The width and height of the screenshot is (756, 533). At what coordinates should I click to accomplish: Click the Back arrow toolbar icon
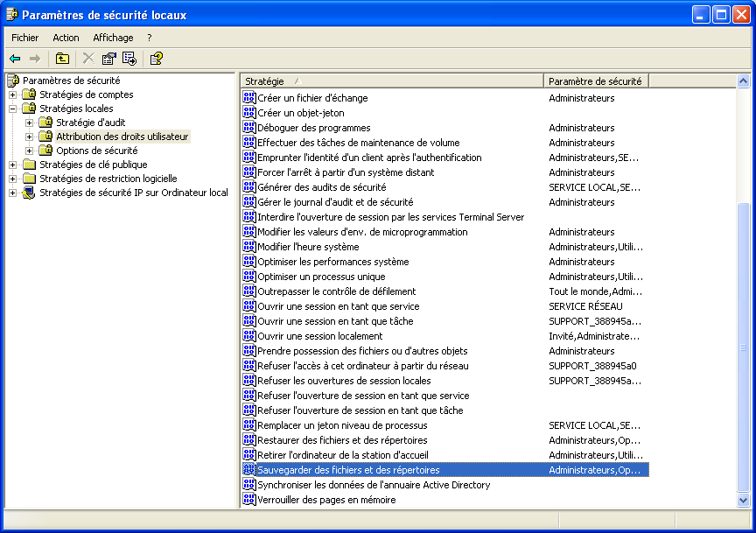(x=15, y=59)
